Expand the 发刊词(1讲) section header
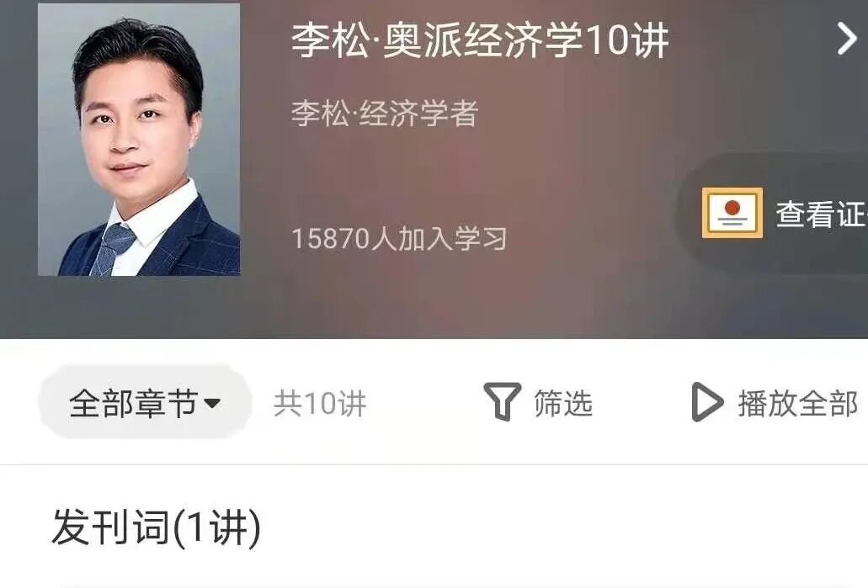The width and height of the screenshot is (868, 588). (156, 527)
